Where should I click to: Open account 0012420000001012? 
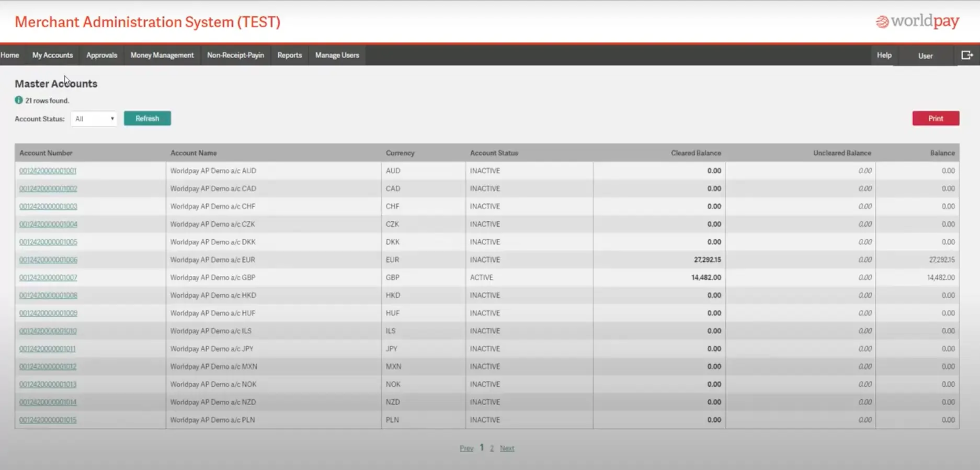pos(48,366)
